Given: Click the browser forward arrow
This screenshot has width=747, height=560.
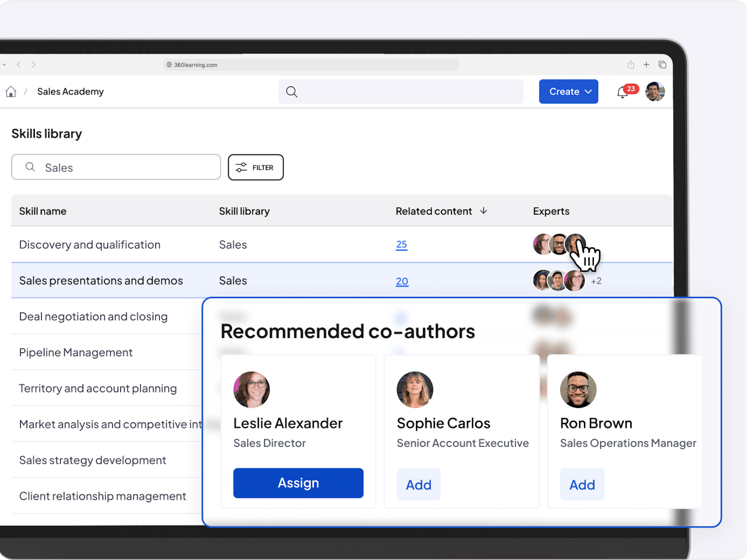Looking at the screenshot, I should [x=33, y=64].
